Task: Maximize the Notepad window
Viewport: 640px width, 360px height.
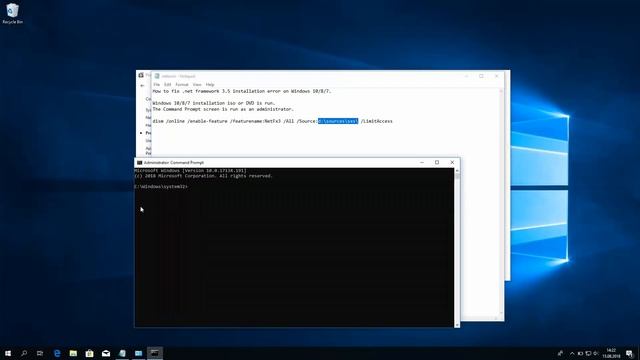Action: click(x=481, y=76)
